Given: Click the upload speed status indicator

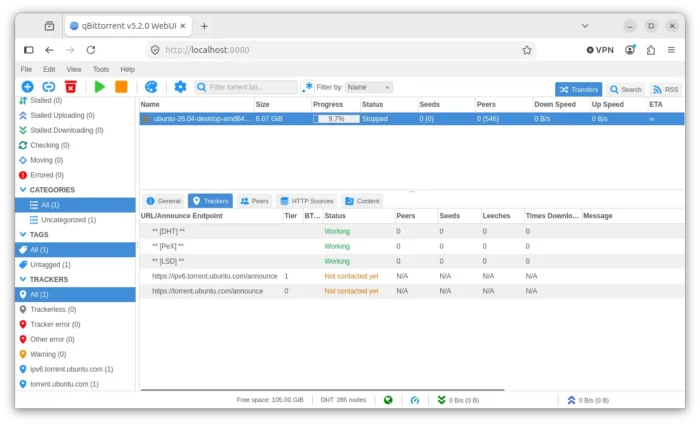Looking at the screenshot, I should click(588, 400).
